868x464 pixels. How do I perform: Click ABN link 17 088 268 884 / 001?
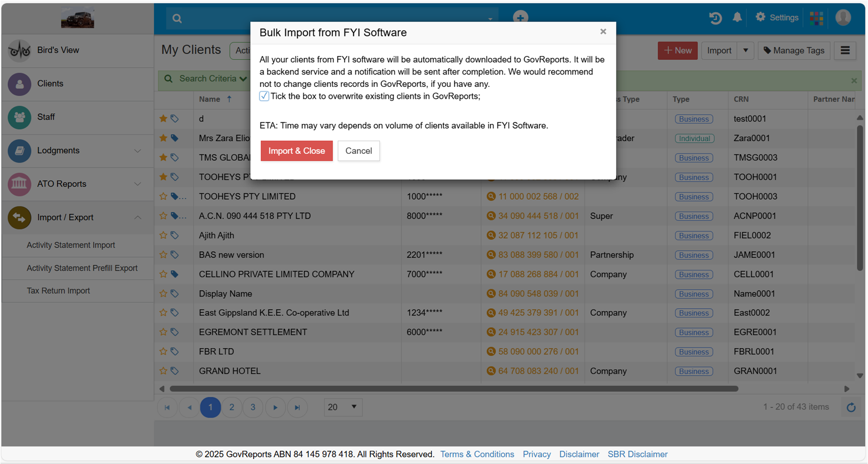(x=538, y=274)
